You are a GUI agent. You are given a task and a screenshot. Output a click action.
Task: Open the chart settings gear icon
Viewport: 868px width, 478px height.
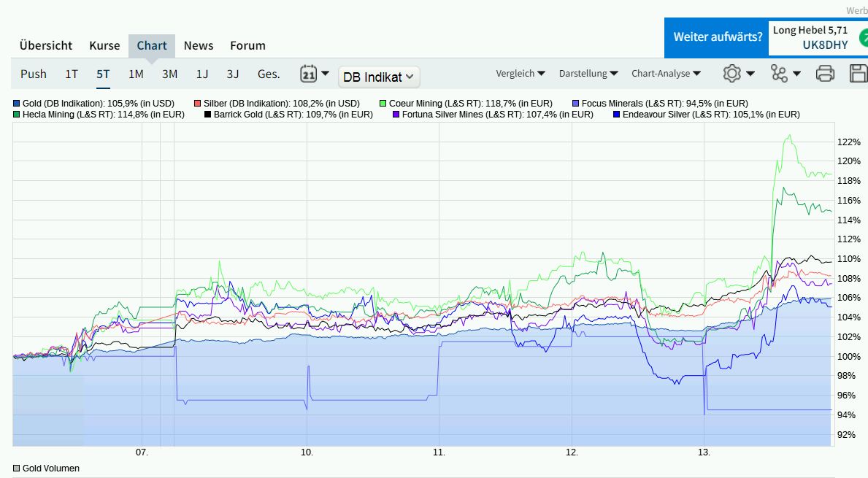pyautogui.click(x=732, y=74)
